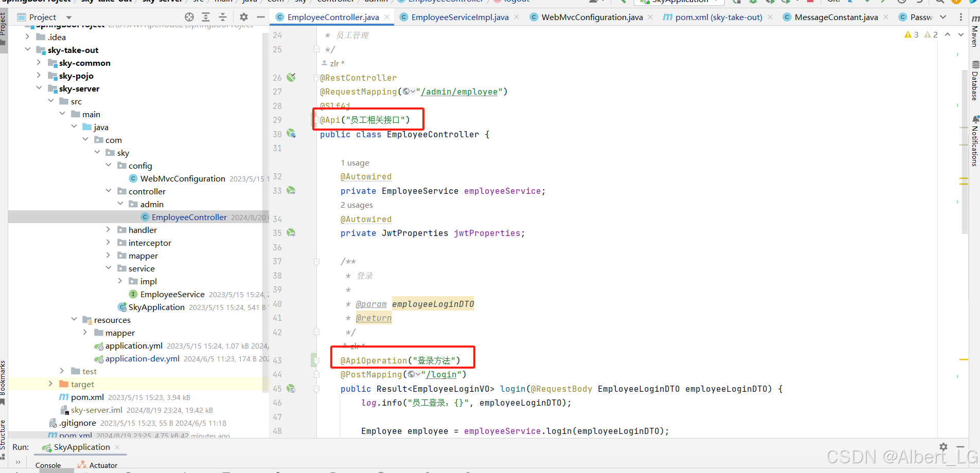Close the MessageConstant.java tab
980x473 pixels.
point(885,17)
